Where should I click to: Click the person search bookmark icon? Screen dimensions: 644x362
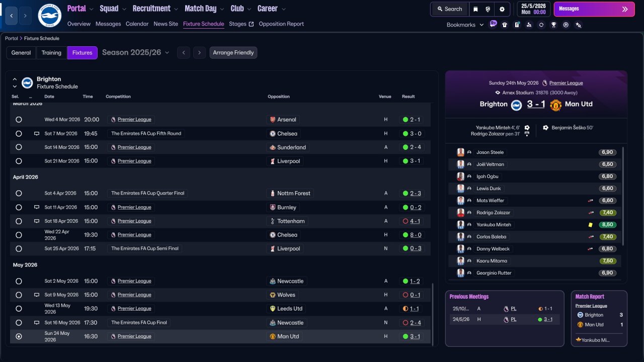click(x=529, y=25)
